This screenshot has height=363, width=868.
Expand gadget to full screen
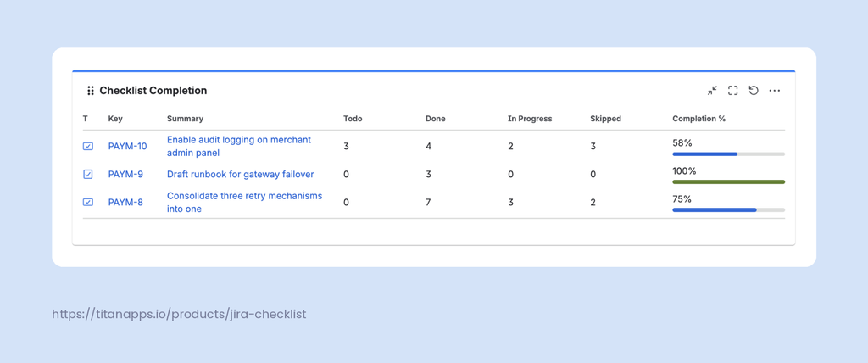[x=733, y=91]
